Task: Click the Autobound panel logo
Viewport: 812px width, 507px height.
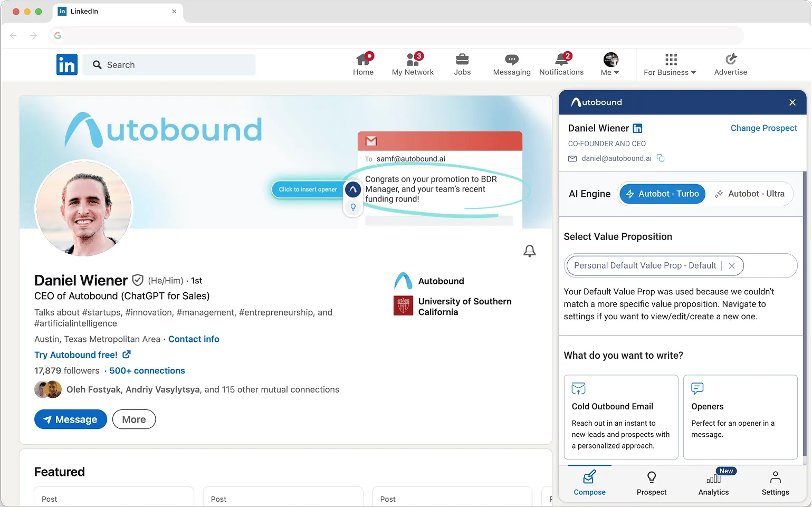Action: pyautogui.click(x=597, y=102)
